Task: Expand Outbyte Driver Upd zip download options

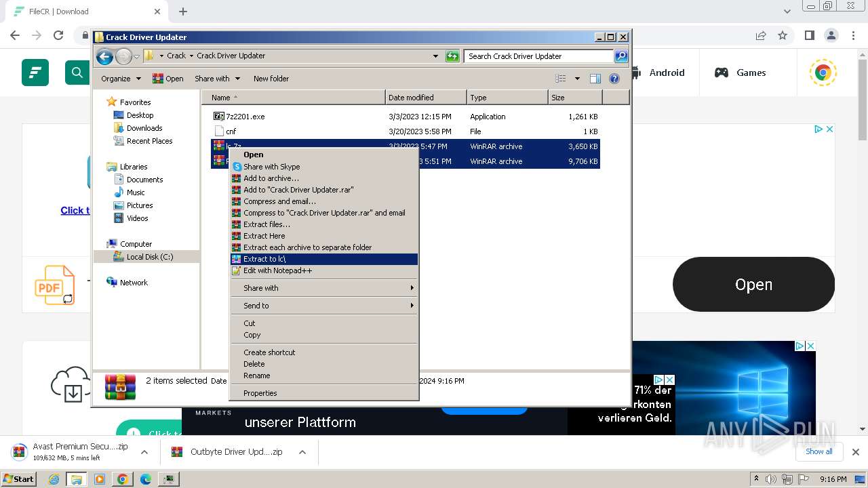Action: pos(302,452)
